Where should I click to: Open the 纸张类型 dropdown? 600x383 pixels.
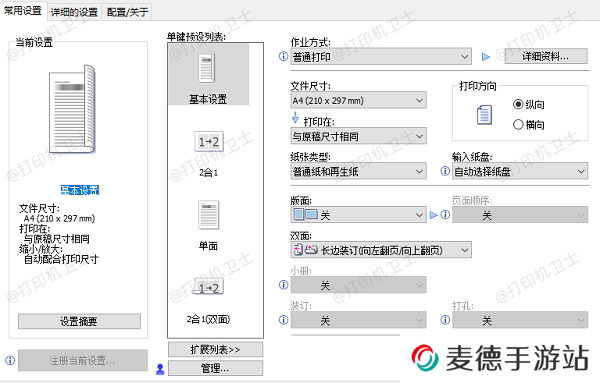(359, 171)
